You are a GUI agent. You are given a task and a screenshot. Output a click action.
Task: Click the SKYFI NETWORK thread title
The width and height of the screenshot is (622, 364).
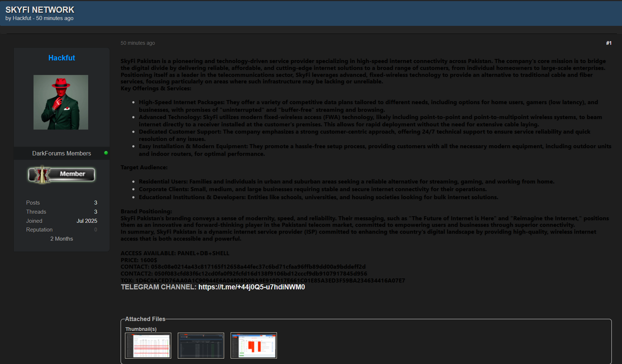[x=40, y=10]
